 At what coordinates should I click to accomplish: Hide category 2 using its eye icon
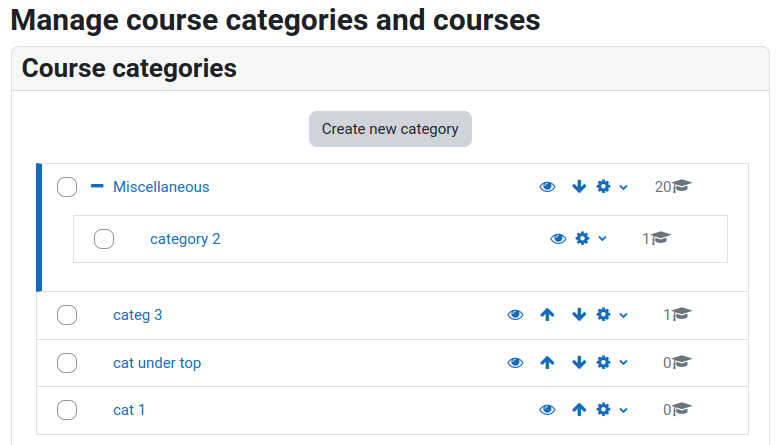(558, 239)
